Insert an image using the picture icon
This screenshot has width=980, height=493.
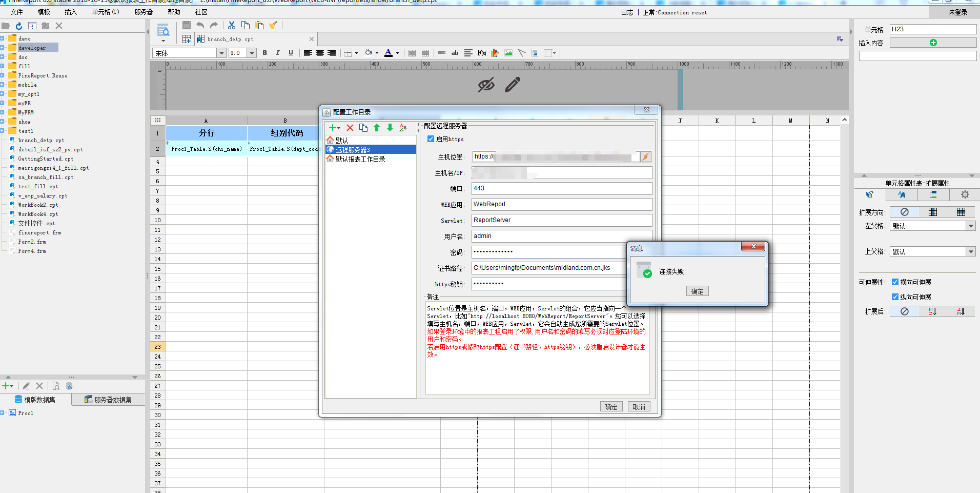pos(508,53)
